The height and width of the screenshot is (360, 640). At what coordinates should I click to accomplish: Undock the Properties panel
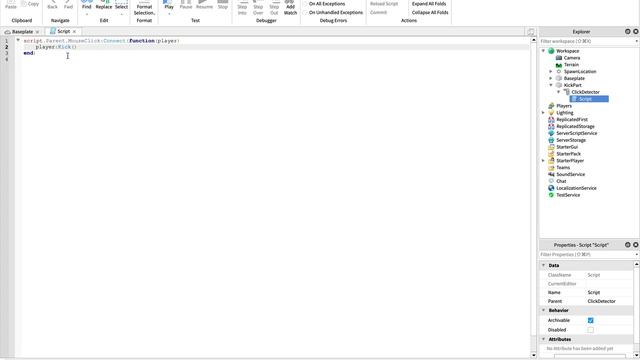628,245
